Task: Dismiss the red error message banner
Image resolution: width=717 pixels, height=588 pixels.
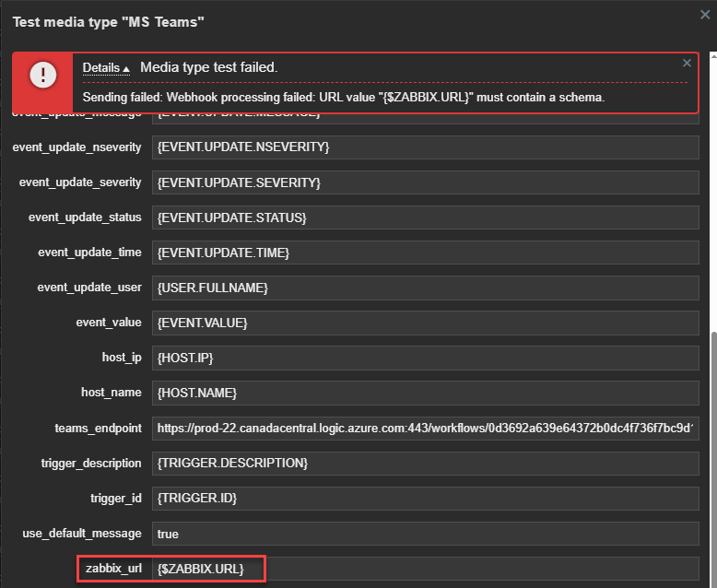Action: pyautogui.click(x=687, y=63)
